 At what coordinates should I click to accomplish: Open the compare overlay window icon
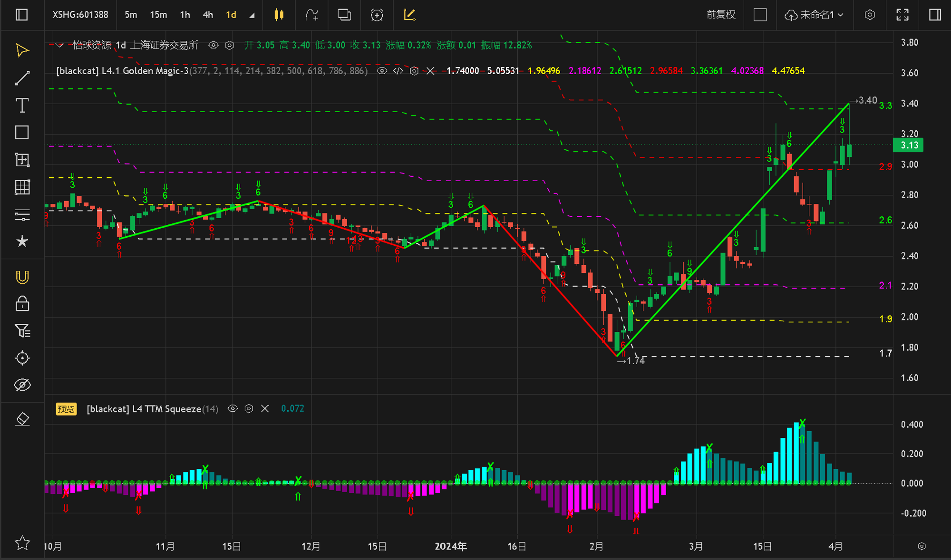[x=344, y=15]
